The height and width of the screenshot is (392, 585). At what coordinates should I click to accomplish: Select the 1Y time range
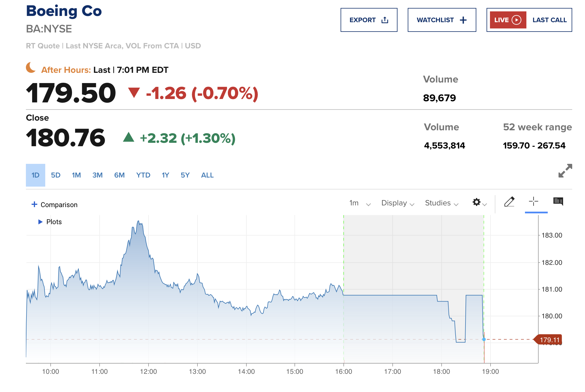pos(165,175)
